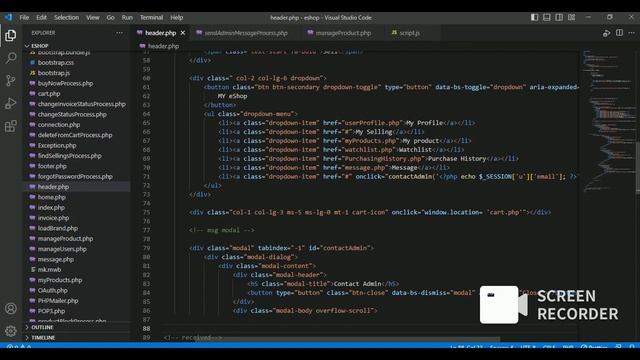Split the editor to the right
Screen dimensions: 640x360
[x=619, y=33]
